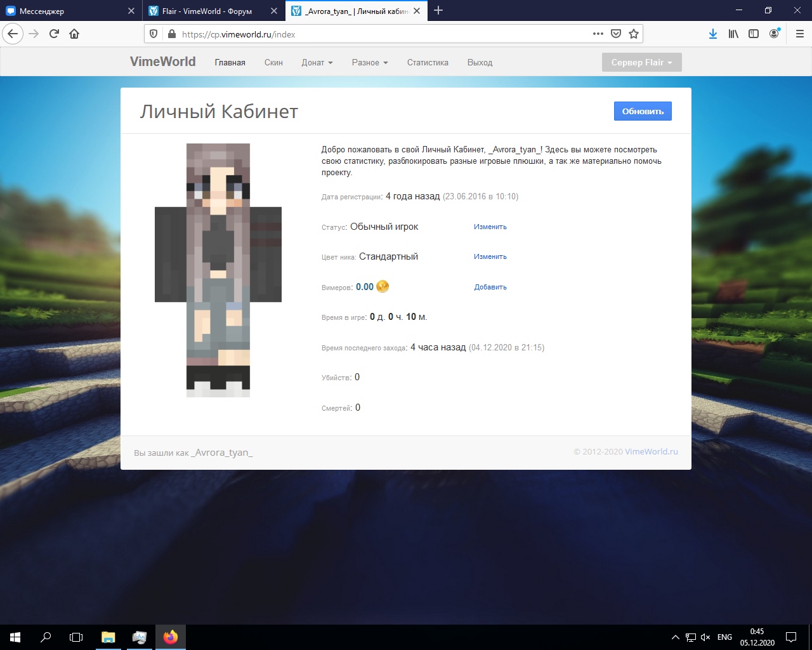This screenshot has width=812, height=650.
Task: Click the Время в игре playtime value
Action: coord(398,317)
